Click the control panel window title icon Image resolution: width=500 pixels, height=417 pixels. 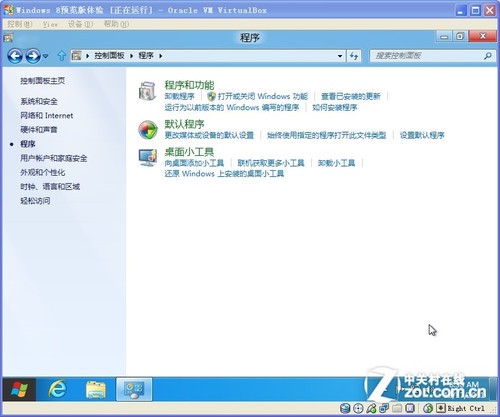point(8,38)
